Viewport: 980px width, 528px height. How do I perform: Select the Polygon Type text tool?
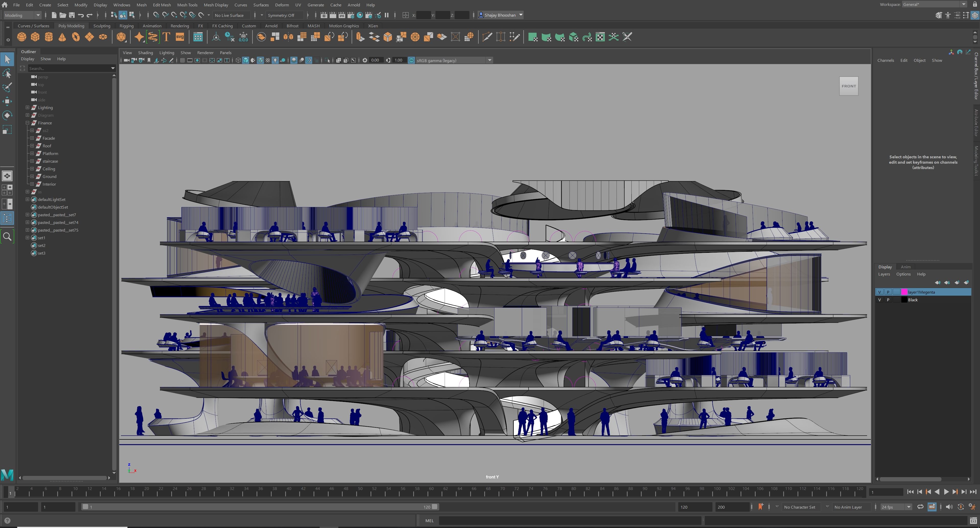click(x=166, y=37)
